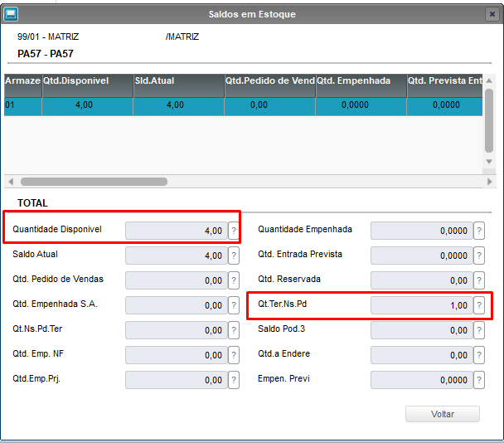Viewport: 504px width, 443px height.
Task: Click Qtd.Emp.Prj. value field
Action: (177, 380)
